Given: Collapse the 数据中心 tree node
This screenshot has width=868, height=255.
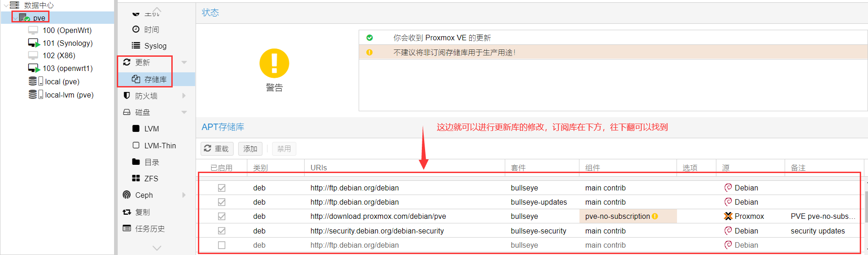Looking at the screenshot, I should (x=5, y=5).
